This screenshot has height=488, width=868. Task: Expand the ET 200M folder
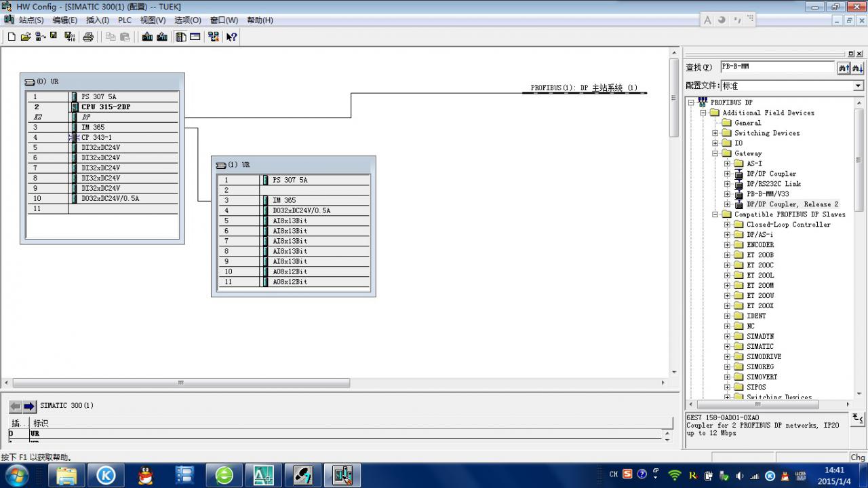728,286
